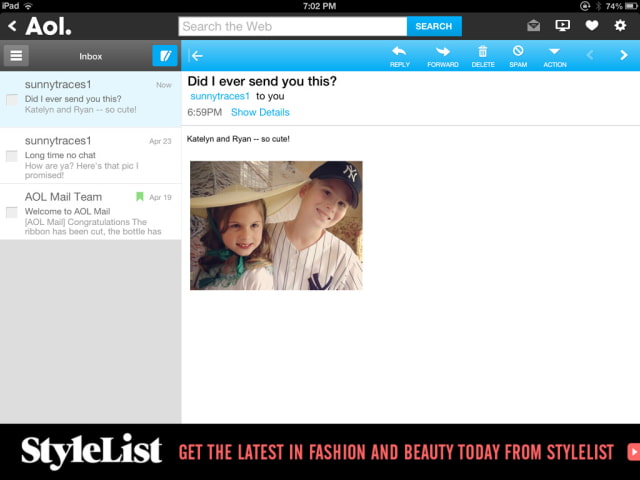This screenshot has width=640, height=480.
Task: Click 'Katelyn and Ryan -- so cute!' body text
Action: [x=238, y=139]
